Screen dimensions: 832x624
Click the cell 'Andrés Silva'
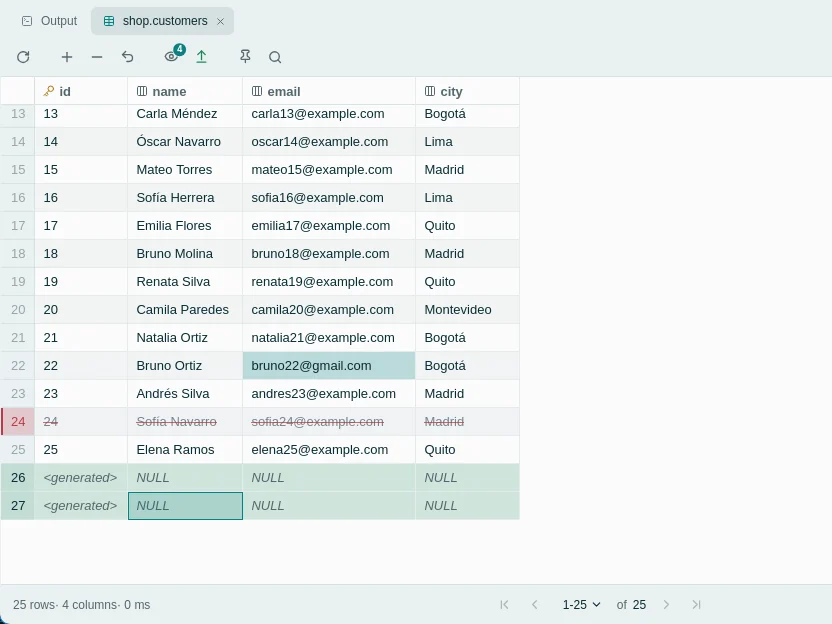tap(185, 394)
